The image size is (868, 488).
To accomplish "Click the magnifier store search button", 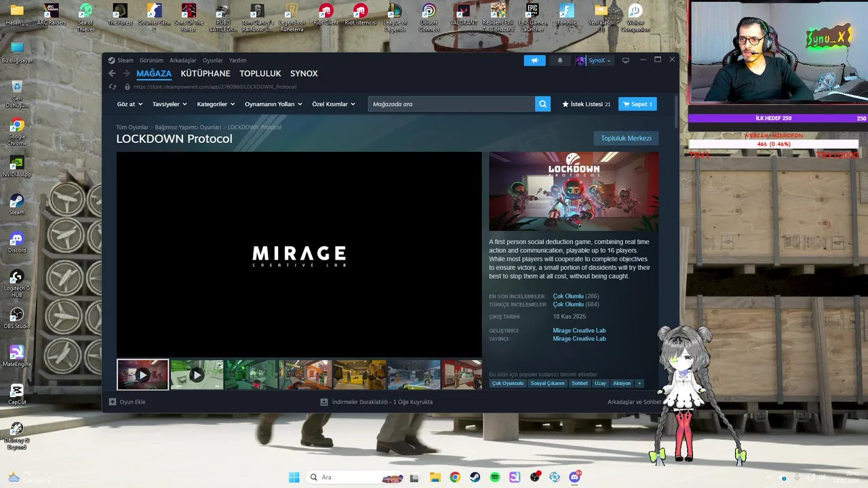I will [x=542, y=104].
